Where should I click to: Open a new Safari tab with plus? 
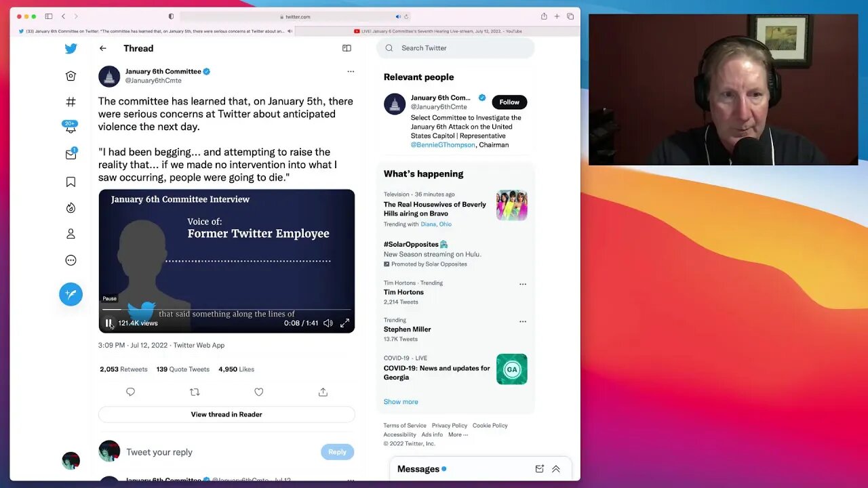557,16
